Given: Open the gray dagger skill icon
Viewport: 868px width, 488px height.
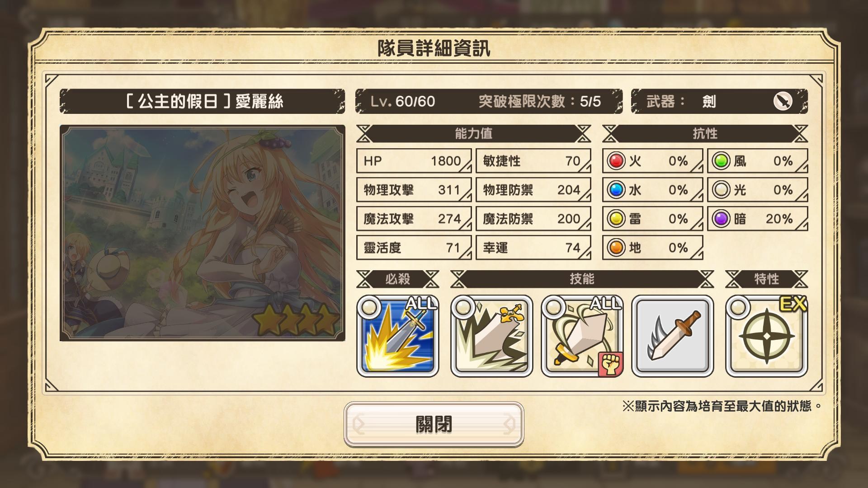Looking at the screenshot, I should pyautogui.click(x=672, y=336).
